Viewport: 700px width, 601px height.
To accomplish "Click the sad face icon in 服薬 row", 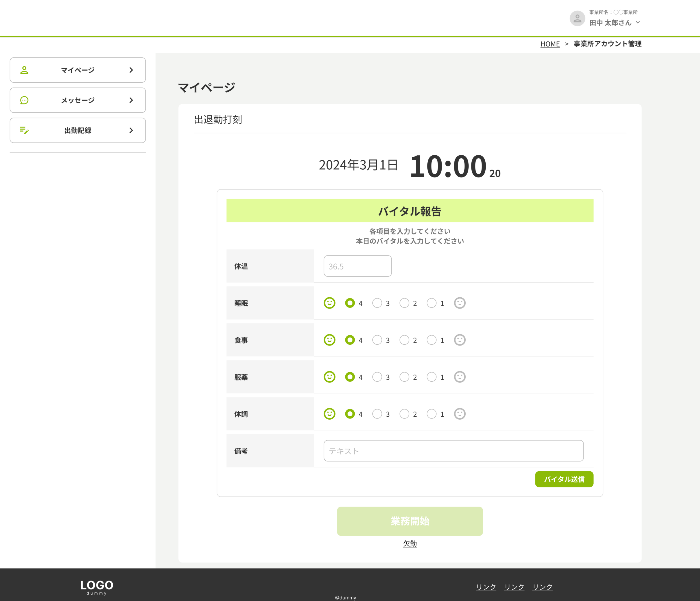I will coord(459,377).
